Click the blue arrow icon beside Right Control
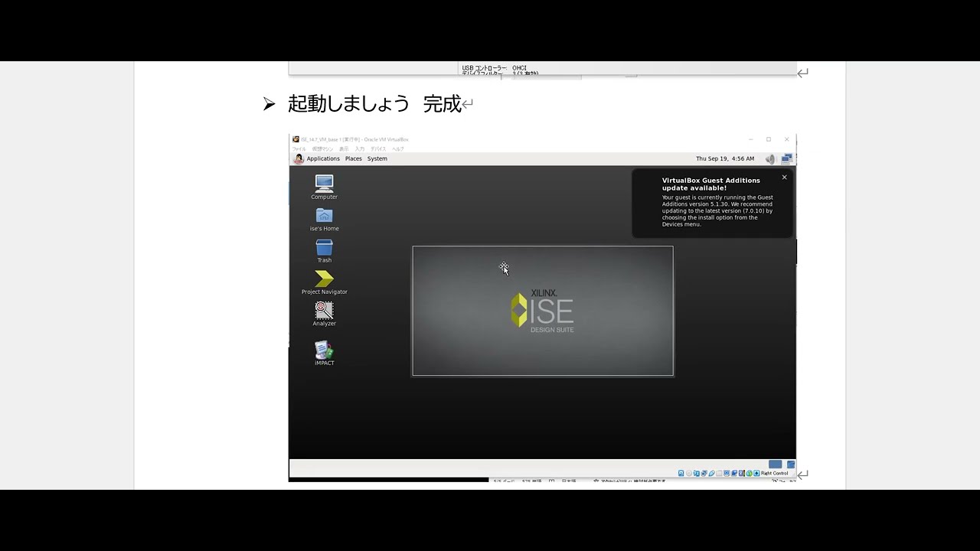This screenshot has width=980, height=551. (x=756, y=473)
